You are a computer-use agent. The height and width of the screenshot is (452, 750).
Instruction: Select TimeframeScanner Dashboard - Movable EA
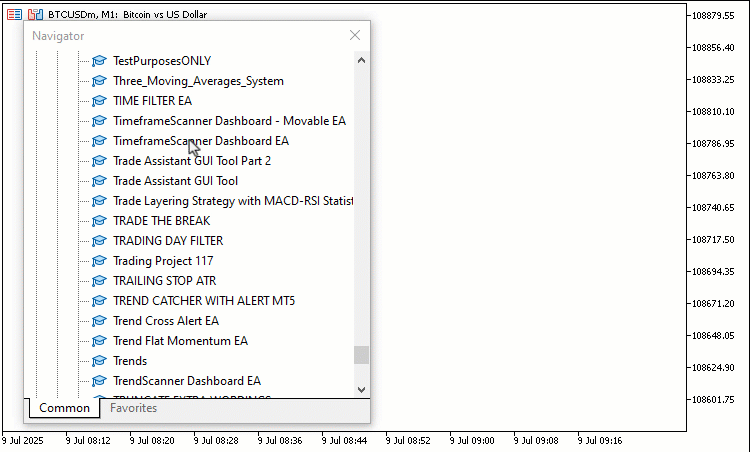pyautogui.click(x=230, y=121)
